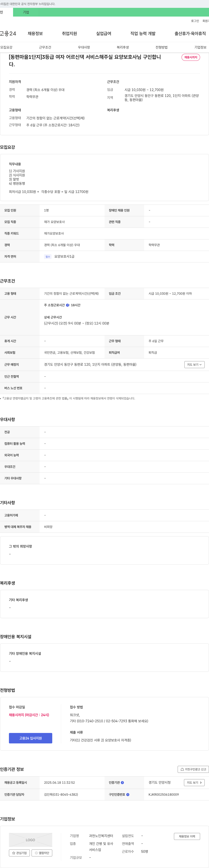The image size is (209, 868).
Task: Select 필수 badge beside 요양보호사1급
Action: [x=48, y=257]
